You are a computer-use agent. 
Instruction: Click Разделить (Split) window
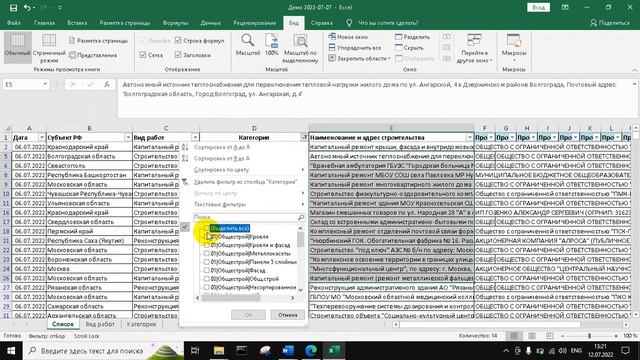click(412, 37)
